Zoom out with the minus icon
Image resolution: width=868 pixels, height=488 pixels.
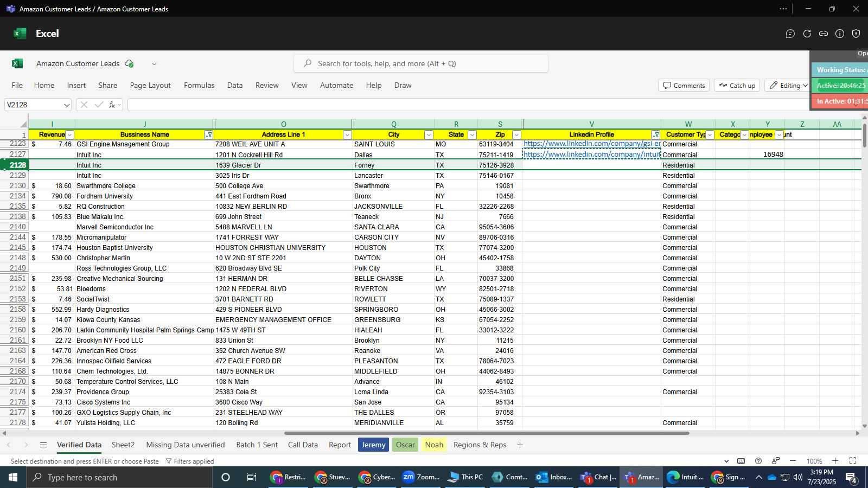click(x=793, y=461)
